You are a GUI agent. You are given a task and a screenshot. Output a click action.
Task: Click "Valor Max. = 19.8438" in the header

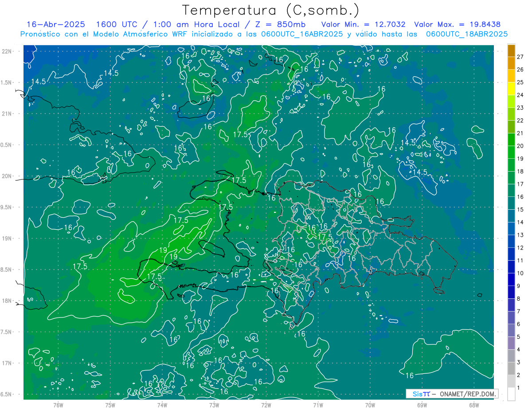point(458,24)
